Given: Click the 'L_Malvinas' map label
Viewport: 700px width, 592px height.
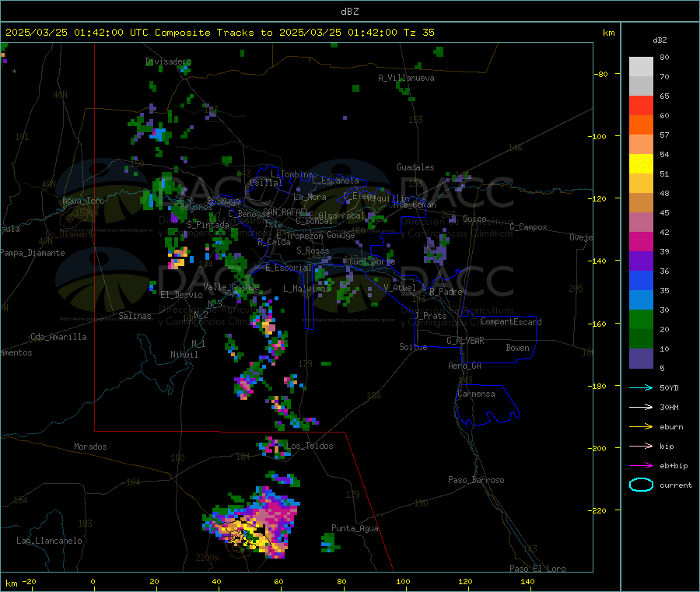Looking at the screenshot, I should point(306,289).
